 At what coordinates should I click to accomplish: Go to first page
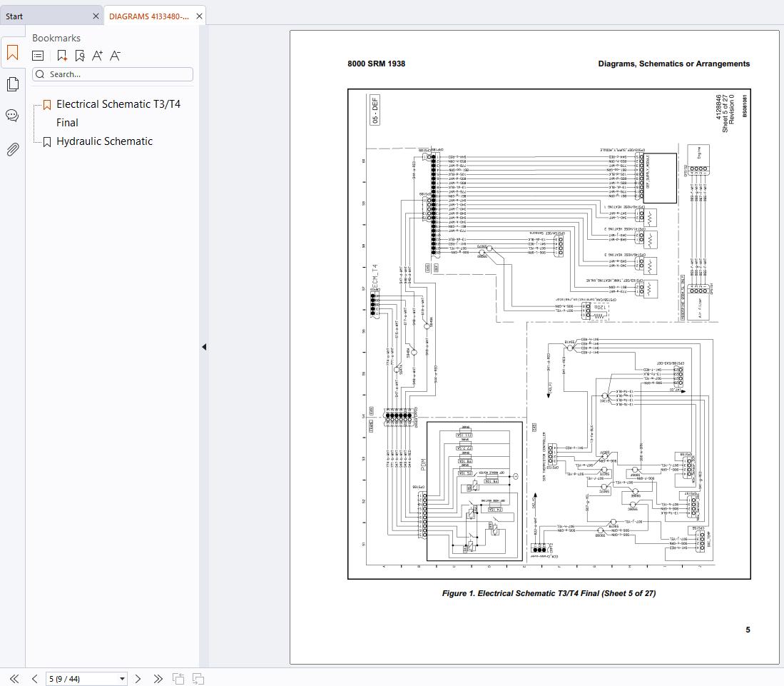click(x=14, y=678)
